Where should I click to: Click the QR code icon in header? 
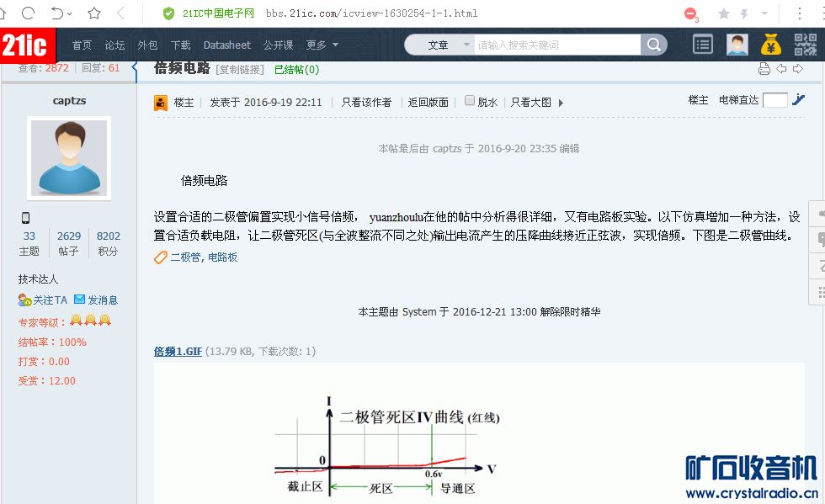point(805,45)
